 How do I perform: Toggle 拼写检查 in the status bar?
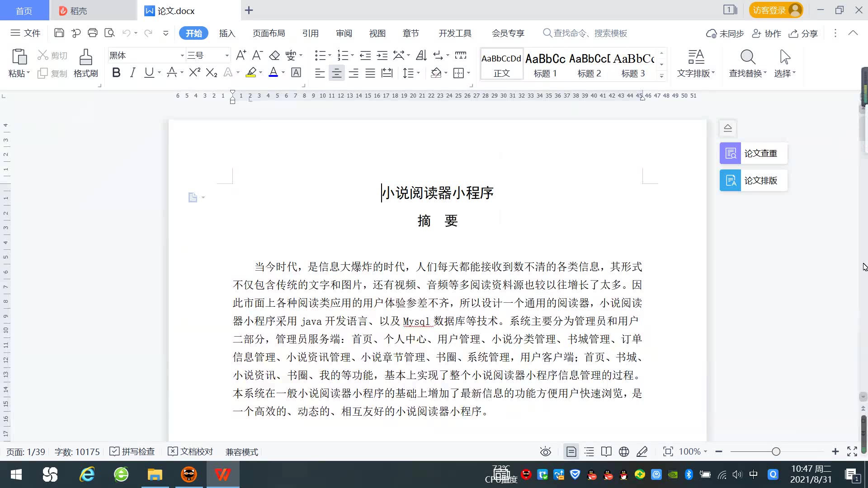pos(132,451)
